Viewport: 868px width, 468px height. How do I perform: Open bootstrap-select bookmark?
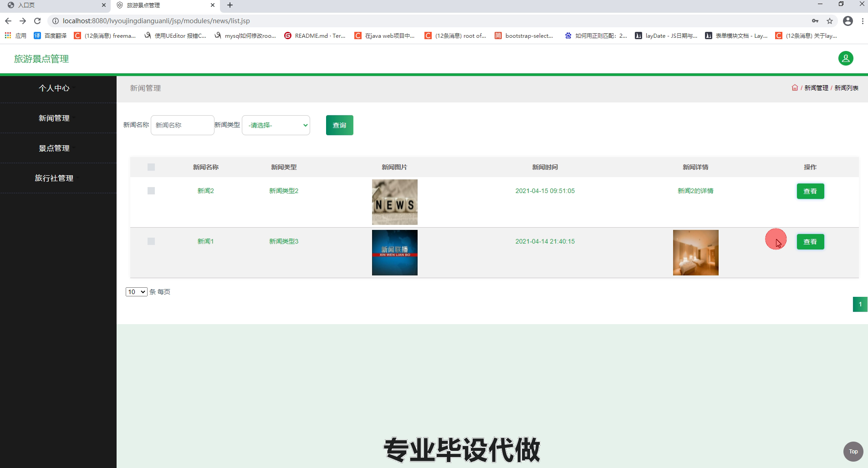coord(524,36)
